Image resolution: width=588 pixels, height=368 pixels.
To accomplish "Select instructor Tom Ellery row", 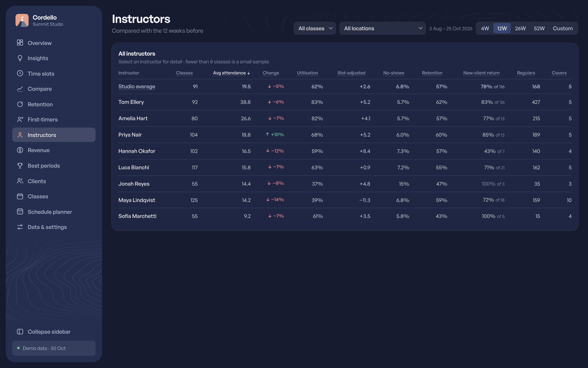I will (345, 102).
